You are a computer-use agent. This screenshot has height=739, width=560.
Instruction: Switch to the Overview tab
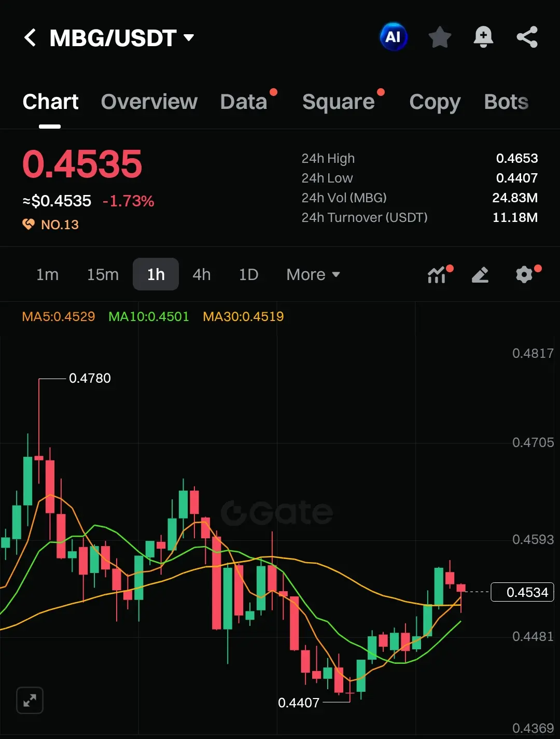tap(149, 102)
